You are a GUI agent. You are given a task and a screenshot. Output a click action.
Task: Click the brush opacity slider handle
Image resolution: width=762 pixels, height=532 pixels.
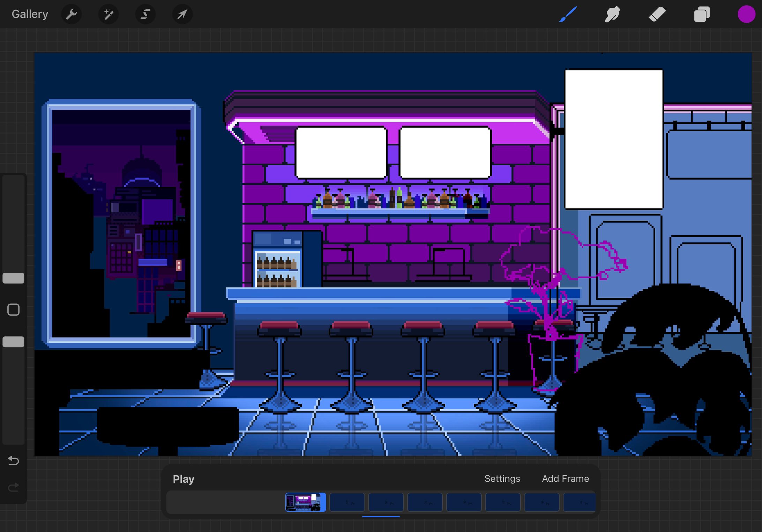pyautogui.click(x=13, y=342)
